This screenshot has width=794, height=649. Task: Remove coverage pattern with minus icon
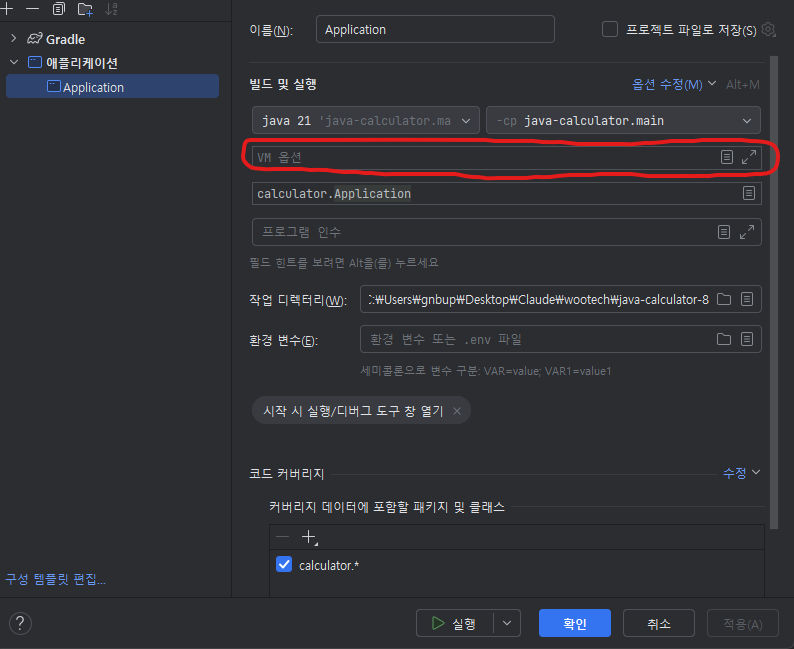(283, 537)
